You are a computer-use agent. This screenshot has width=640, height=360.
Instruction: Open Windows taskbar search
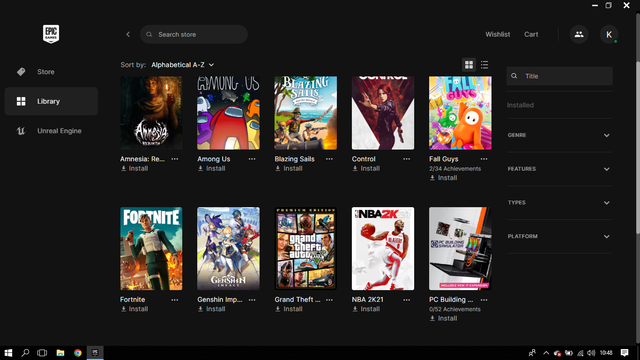click(x=25, y=353)
